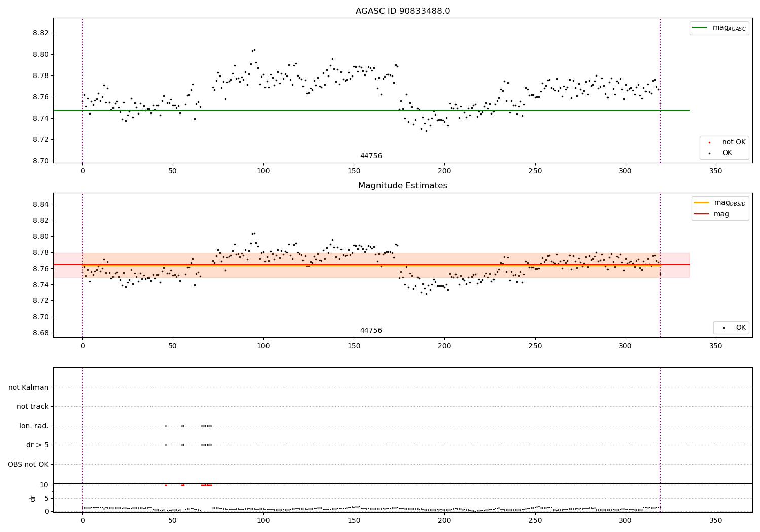Click the 'Magnitude Estimates' plot title
Image resolution: width=760 pixels, height=532 pixels.
point(403,186)
